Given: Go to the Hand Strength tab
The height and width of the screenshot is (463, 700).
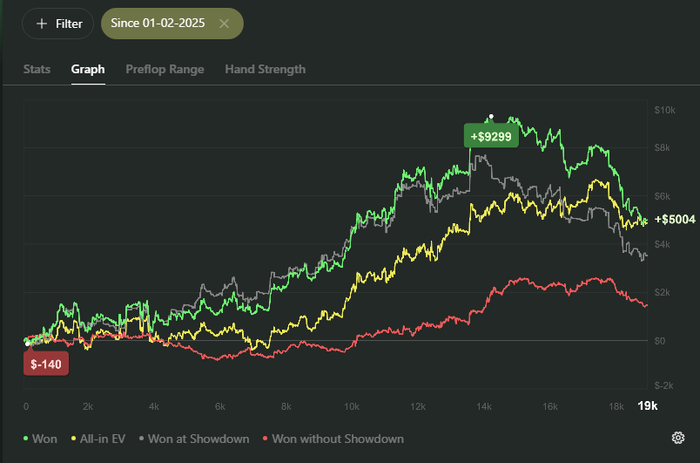Looking at the screenshot, I should [265, 69].
